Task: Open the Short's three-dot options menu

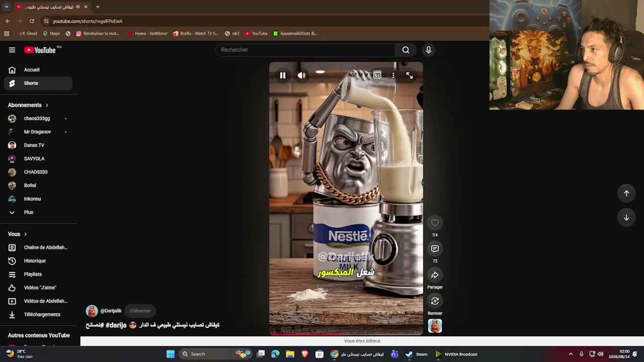Action: click(x=393, y=75)
